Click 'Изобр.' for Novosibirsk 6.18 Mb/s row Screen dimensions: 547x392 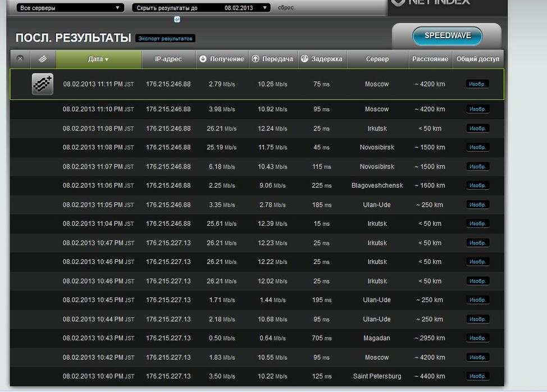[x=477, y=167]
